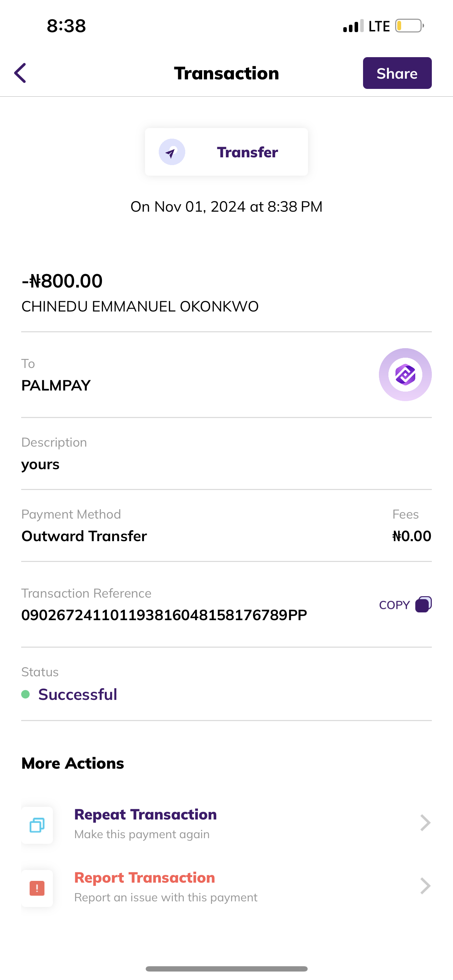Tap the back arrow icon
Image resolution: width=453 pixels, height=980 pixels.
(x=20, y=73)
